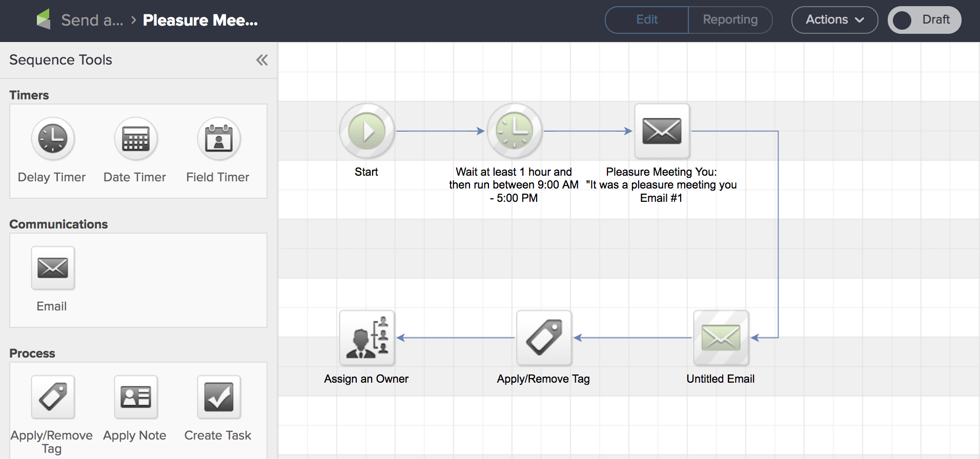Select the Delay Timer tool
980x459 pixels.
pos(53,139)
